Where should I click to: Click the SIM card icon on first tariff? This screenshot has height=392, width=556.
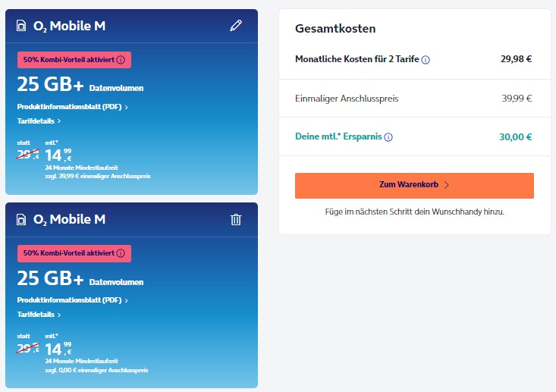click(x=21, y=26)
